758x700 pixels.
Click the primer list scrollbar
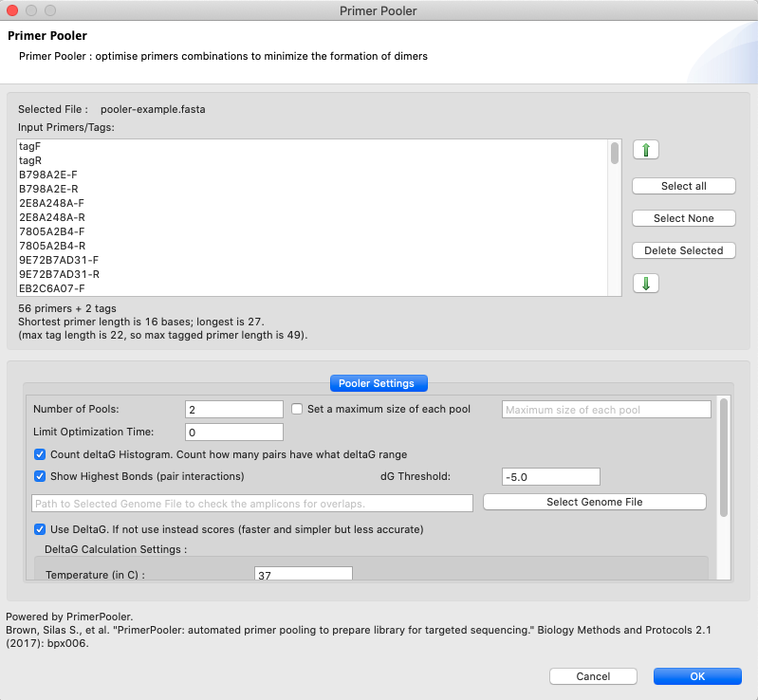click(615, 153)
